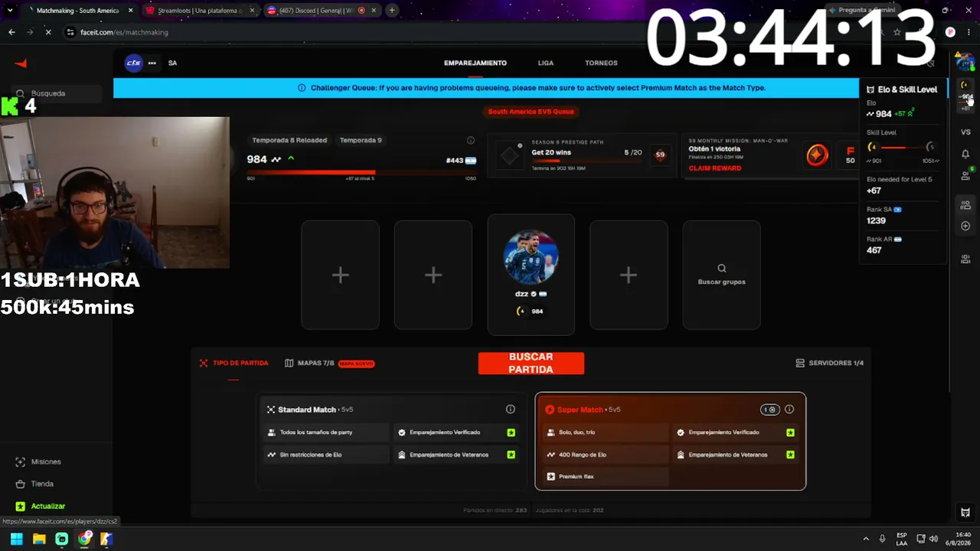Click the first empty party slot plus
Screen dimensions: 980x551
click(x=340, y=275)
